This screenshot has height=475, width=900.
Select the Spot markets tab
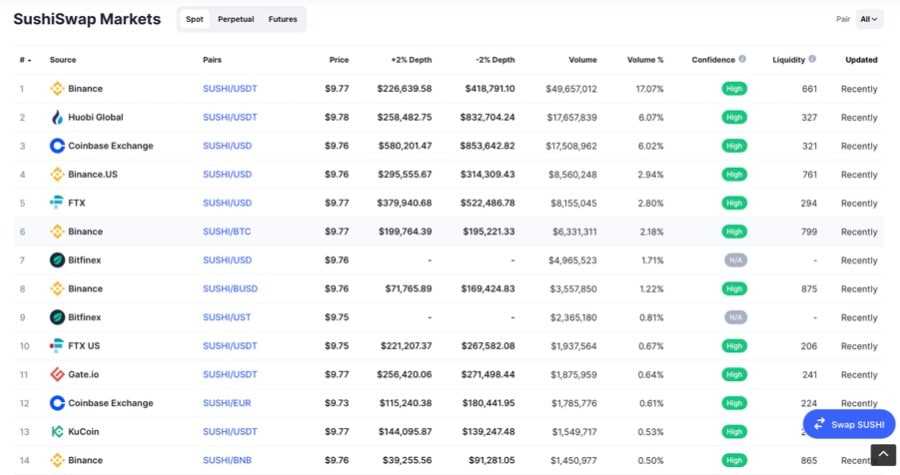pyautogui.click(x=194, y=19)
